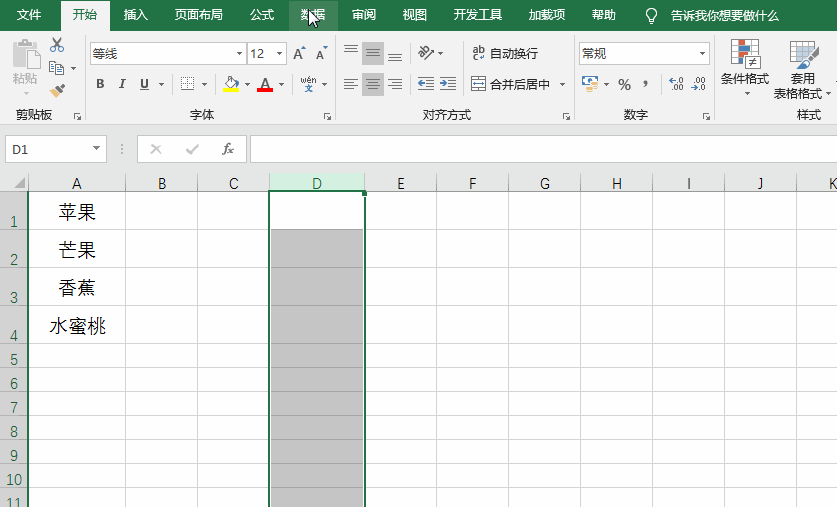837x507 pixels.
Task: Select the Format Painter brush icon
Action: (x=57, y=91)
